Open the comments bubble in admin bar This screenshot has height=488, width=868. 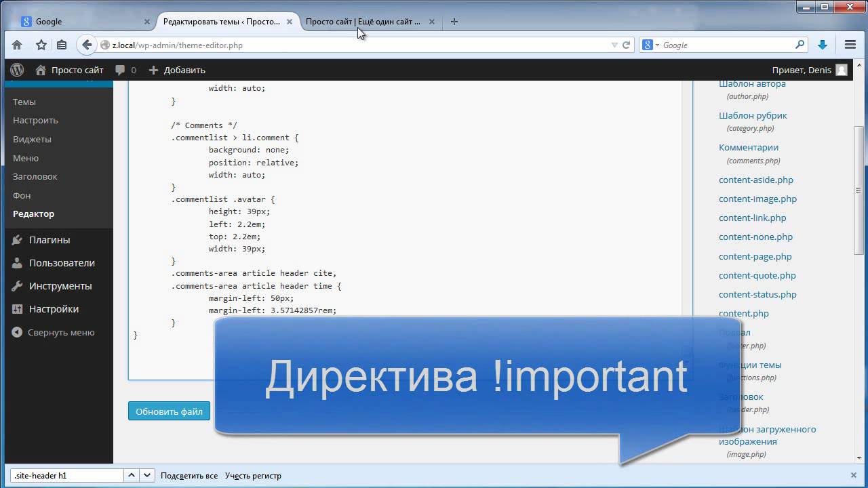(x=125, y=70)
